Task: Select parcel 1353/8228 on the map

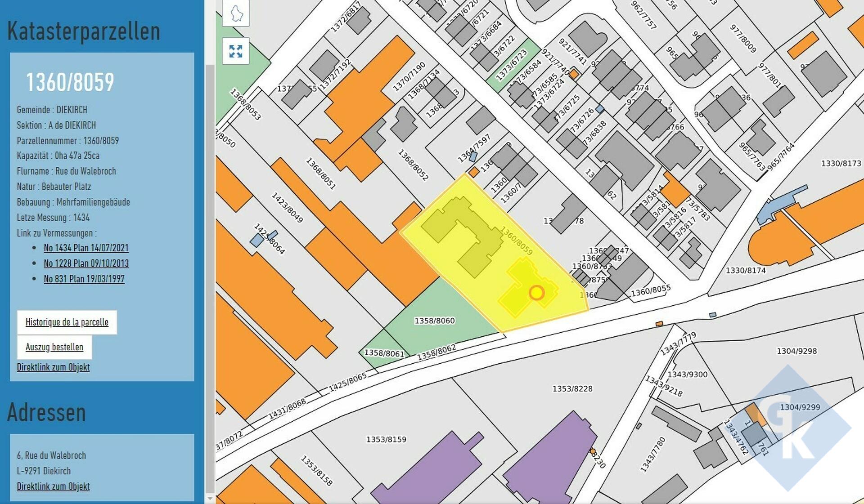Action: [572, 388]
